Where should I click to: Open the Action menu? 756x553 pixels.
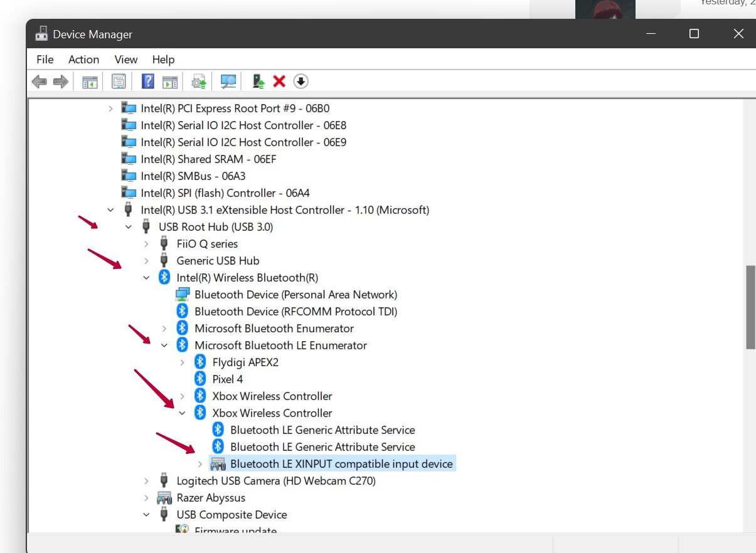point(83,60)
